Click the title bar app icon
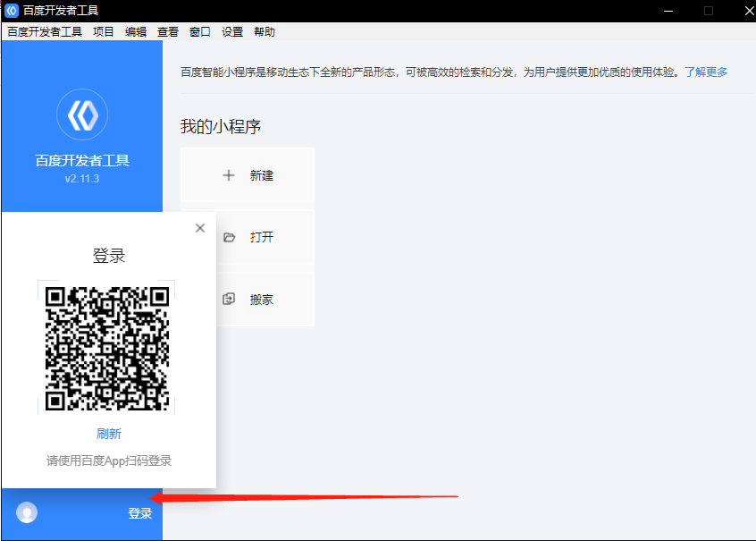Image resolution: width=756 pixels, height=541 pixels. click(12, 11)
